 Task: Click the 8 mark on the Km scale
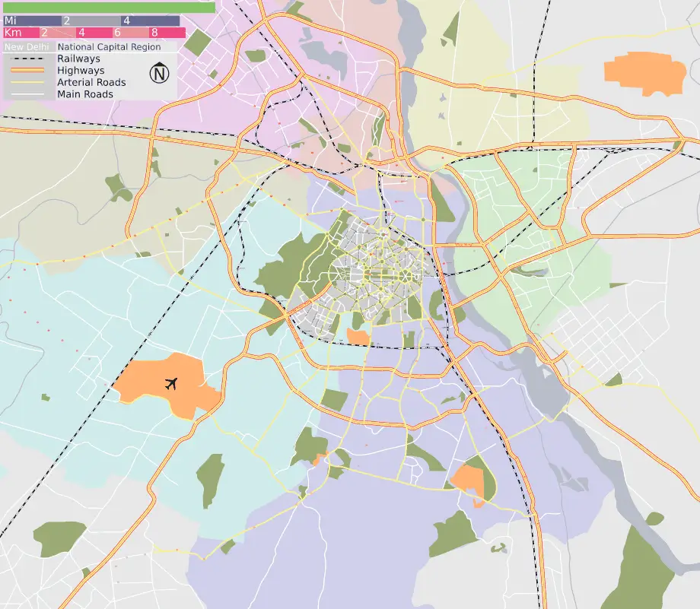point(154,33)
